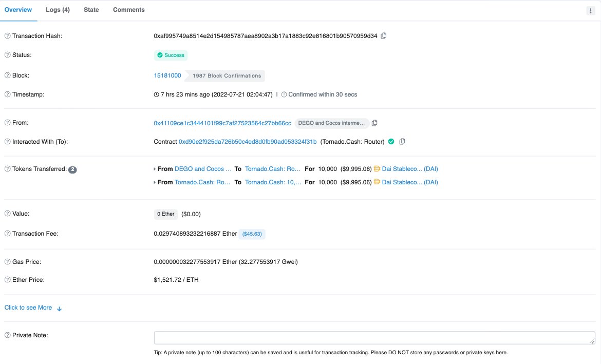The image size is (601, 364).
Task: Click the Tokens Transferred count badge 2
Action: [x=72, y=169]
